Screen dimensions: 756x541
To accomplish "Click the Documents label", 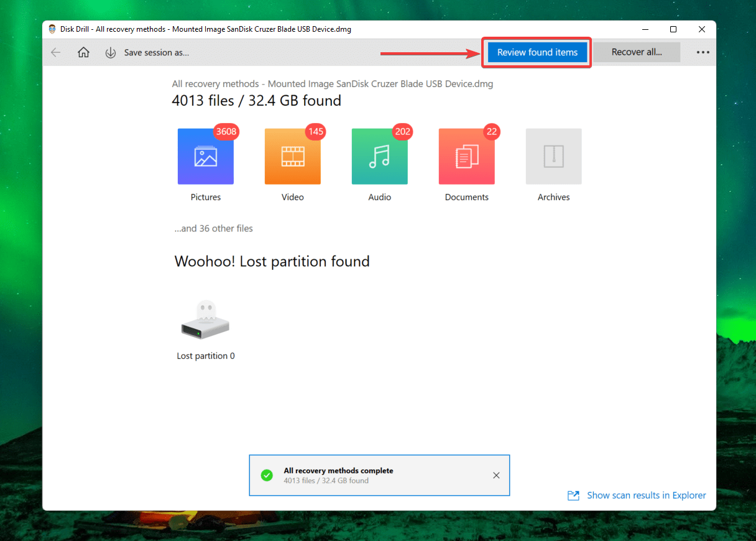I will (467, 197).
